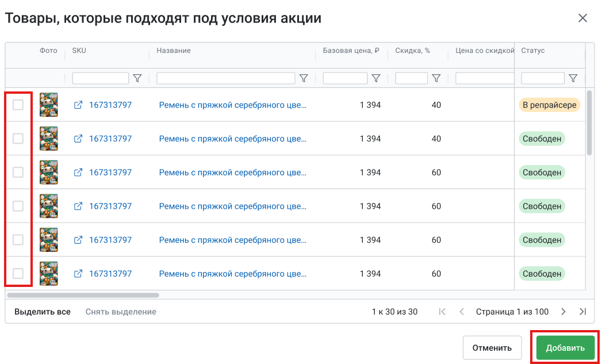This screenshot has height=364, width=602.
Task: Click Снять выделение
Action: pos(121,312)
